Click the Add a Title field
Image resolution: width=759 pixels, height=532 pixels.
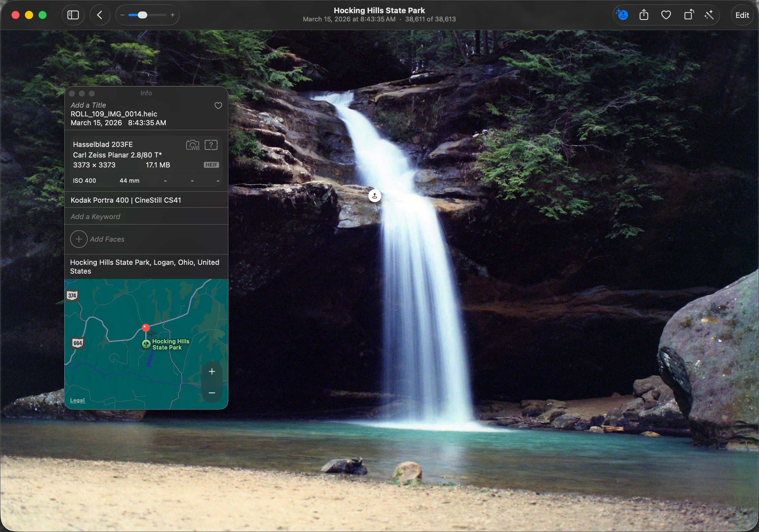[x=88, y=105]
